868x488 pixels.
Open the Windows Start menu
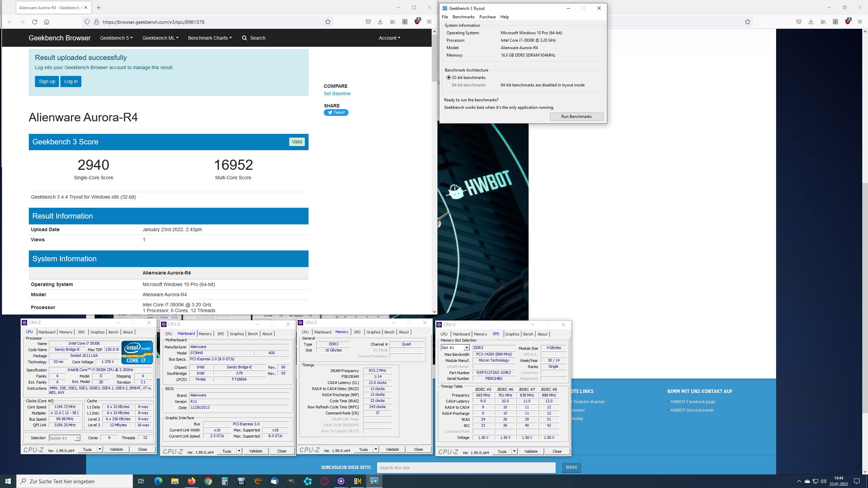[8, 481]
